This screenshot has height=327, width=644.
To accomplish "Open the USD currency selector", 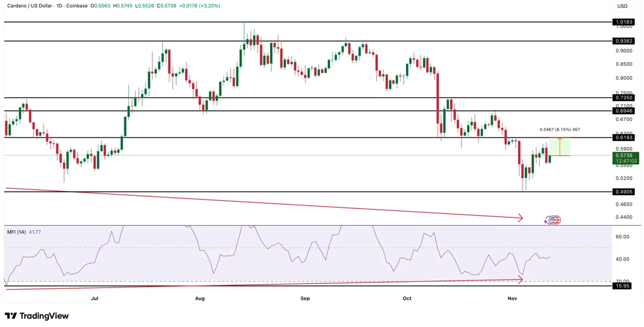I will pyautogui.click(x=622, y=6).
